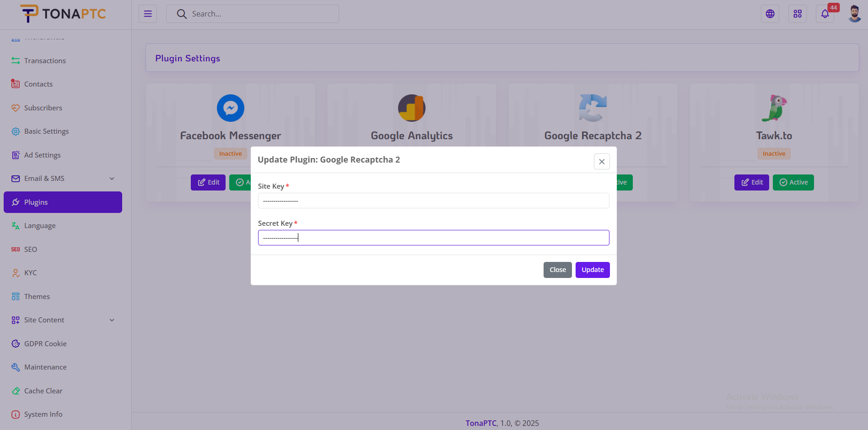Edit the Tawk.to plugin

(752, 182)
